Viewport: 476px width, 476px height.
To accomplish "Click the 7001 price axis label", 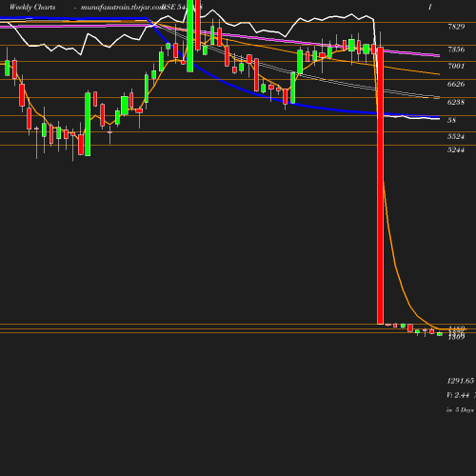I will 456,66.
